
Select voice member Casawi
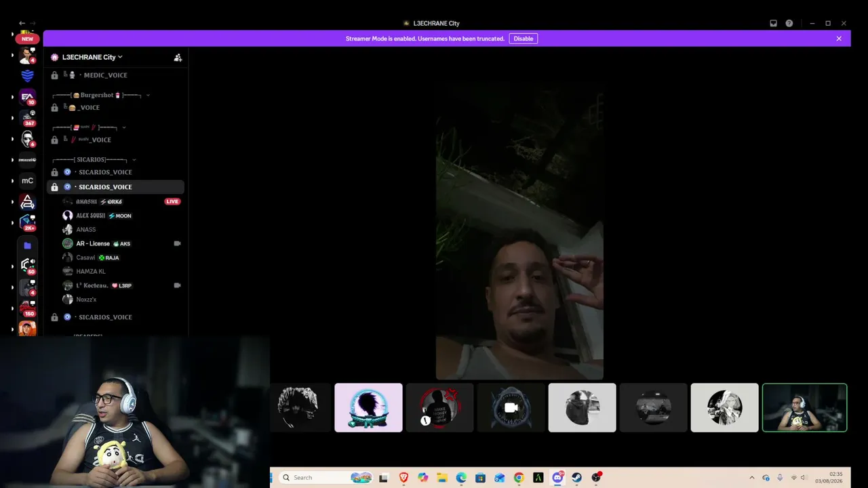pos(85,258)
